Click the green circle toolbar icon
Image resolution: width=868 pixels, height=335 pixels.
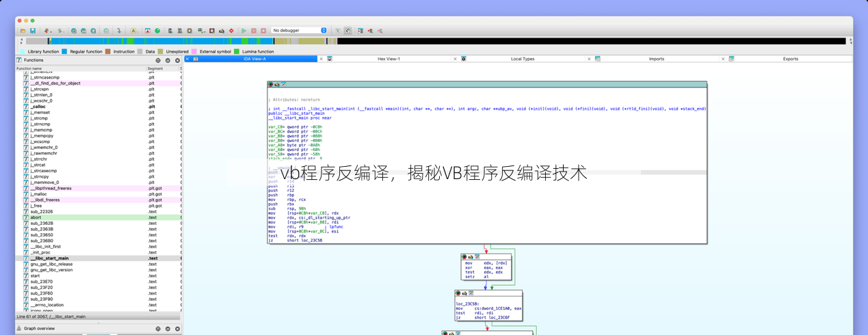pos(157,31)
